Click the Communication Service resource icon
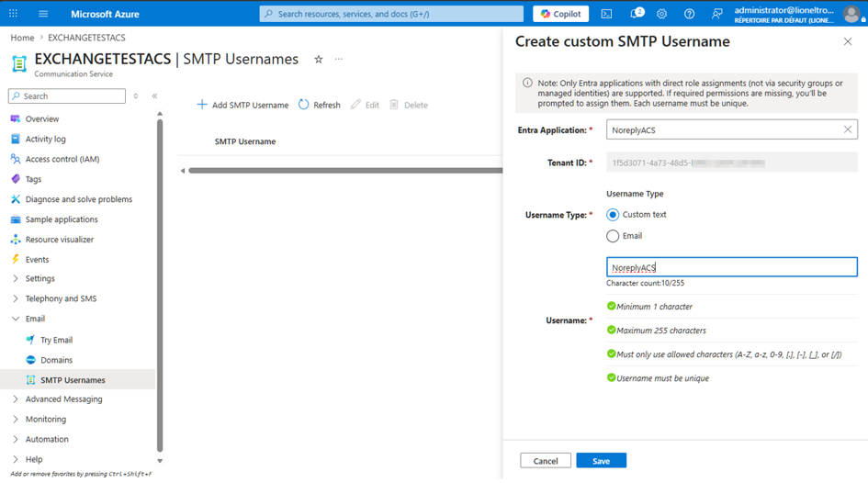868x483 pixels. coord(19,63)
